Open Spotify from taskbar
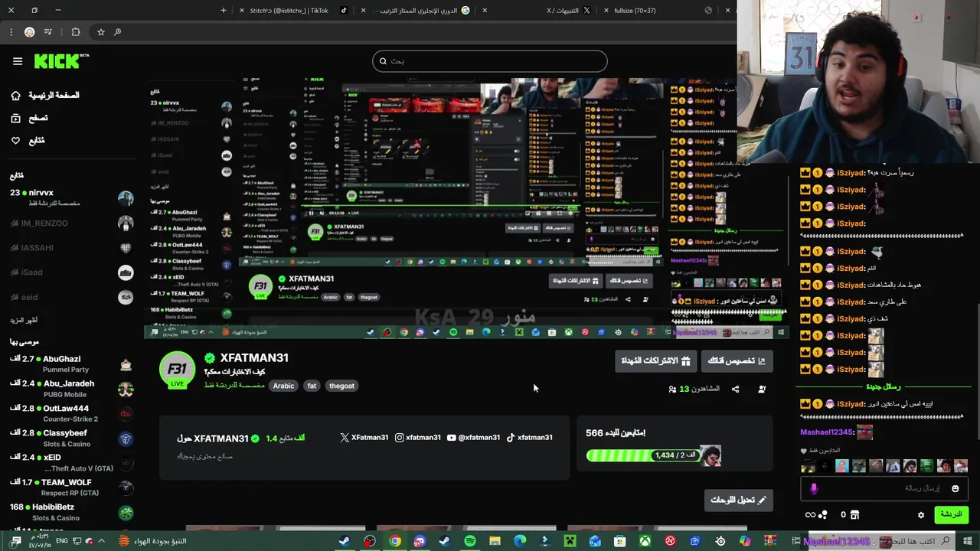Image resolution: width=980 pixels, height=551 pixels. coord(470,541)
